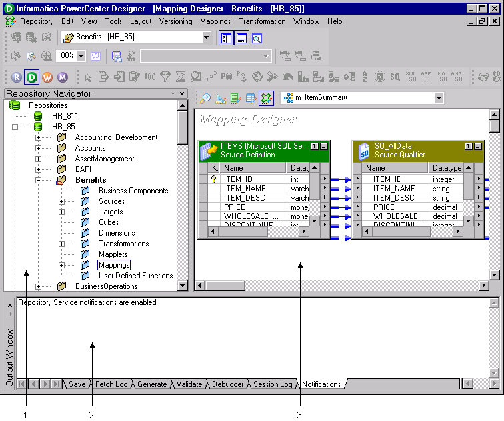Open the Workflow Monitor (M) tool
504x421 pixels.
click(x=63, y=77)
